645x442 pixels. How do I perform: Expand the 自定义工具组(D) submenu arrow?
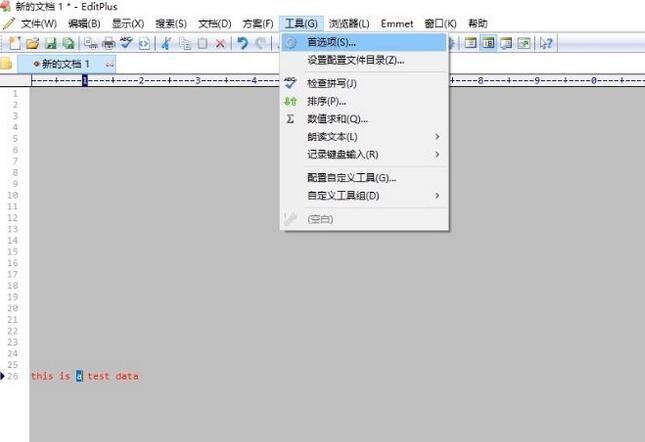pyautogui.click(x=437, y=195)
